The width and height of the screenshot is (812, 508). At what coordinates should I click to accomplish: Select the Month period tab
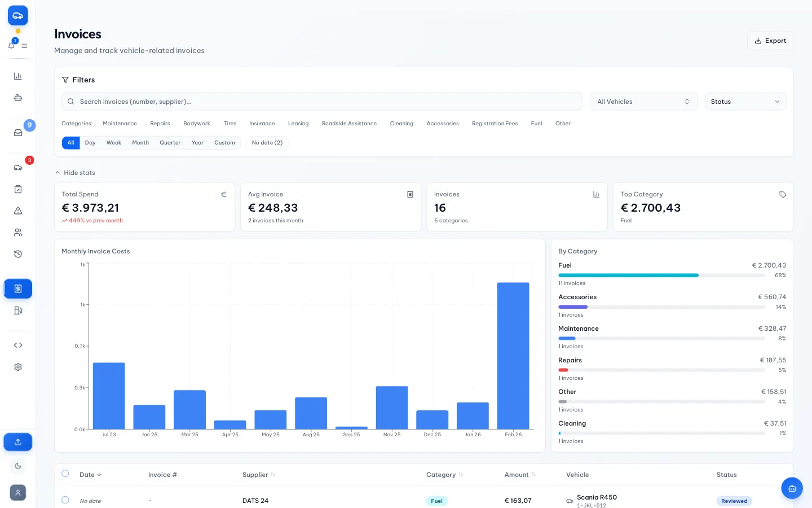click(140, 143)
